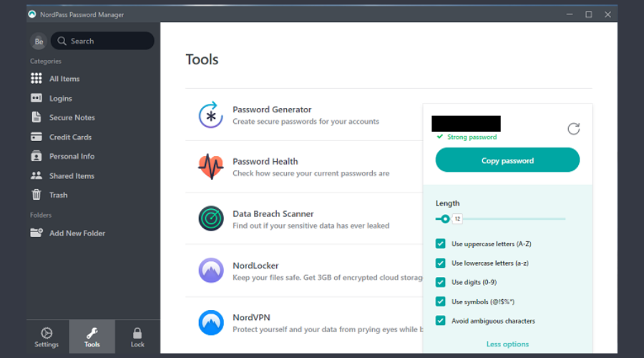Viewport: 644px width, 358px height.
Task: Click the NordVPN blue mountain icon
Action: click(x=211, y=322)
